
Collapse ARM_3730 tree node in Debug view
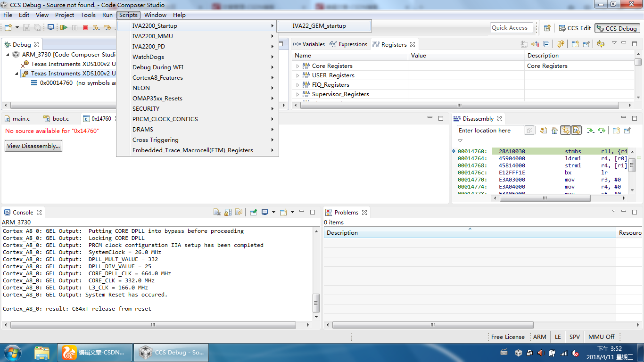(x=8, y=55)
